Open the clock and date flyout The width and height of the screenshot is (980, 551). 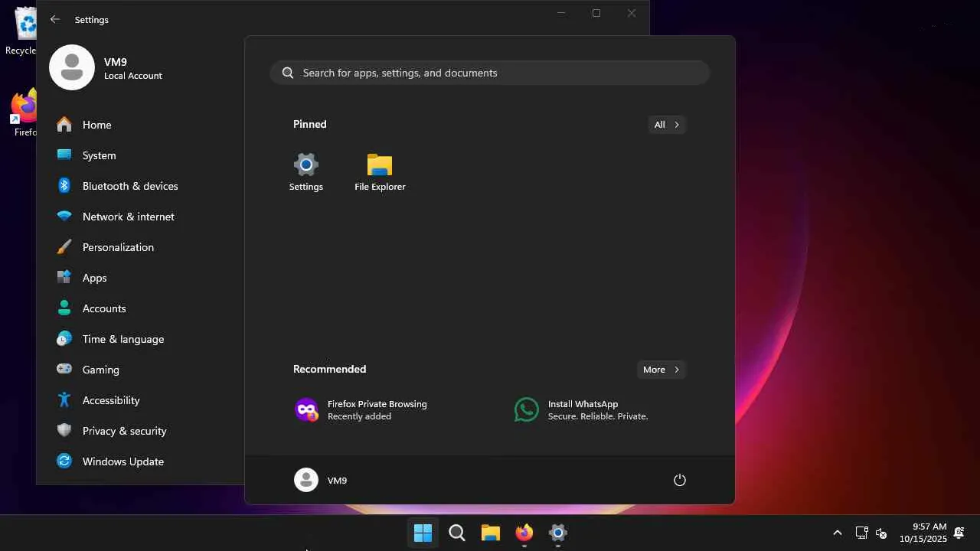coord(923,533)
